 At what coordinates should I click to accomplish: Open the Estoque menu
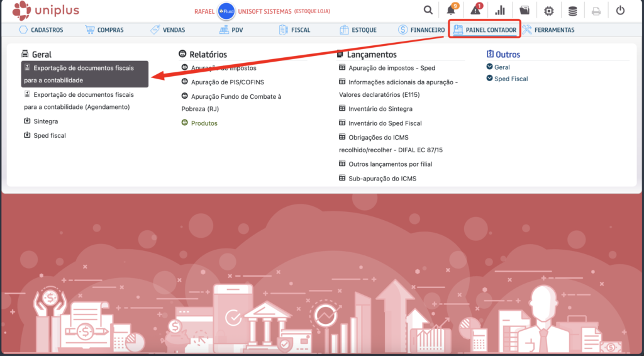click(358, 30)
